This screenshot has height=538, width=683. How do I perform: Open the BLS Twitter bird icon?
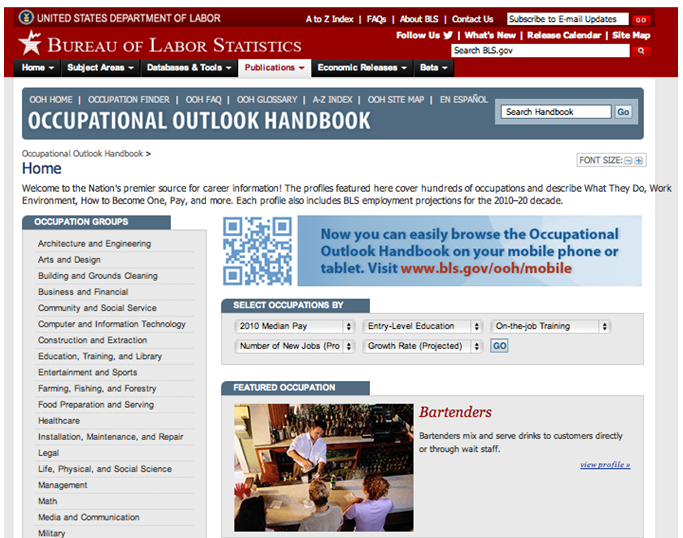coord(448,35)
